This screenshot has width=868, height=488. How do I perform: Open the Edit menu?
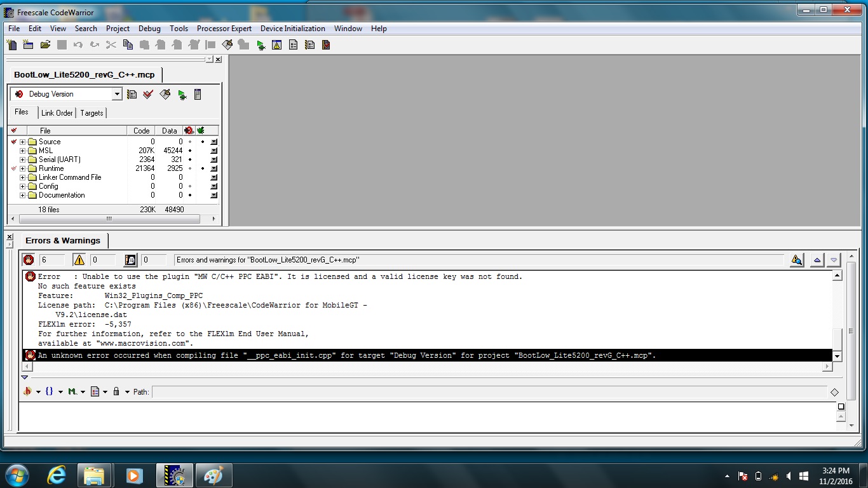click(x=35, y=29)
